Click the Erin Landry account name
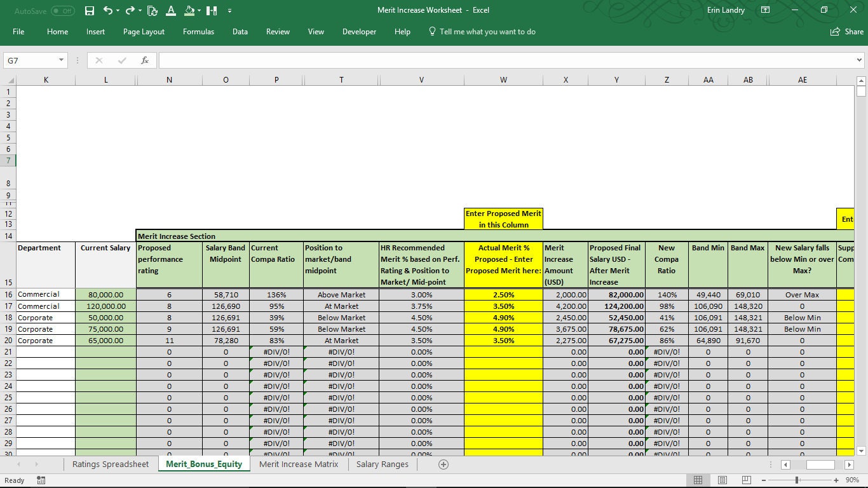Viewport: 868px width, 488px height. click(726, 10)
